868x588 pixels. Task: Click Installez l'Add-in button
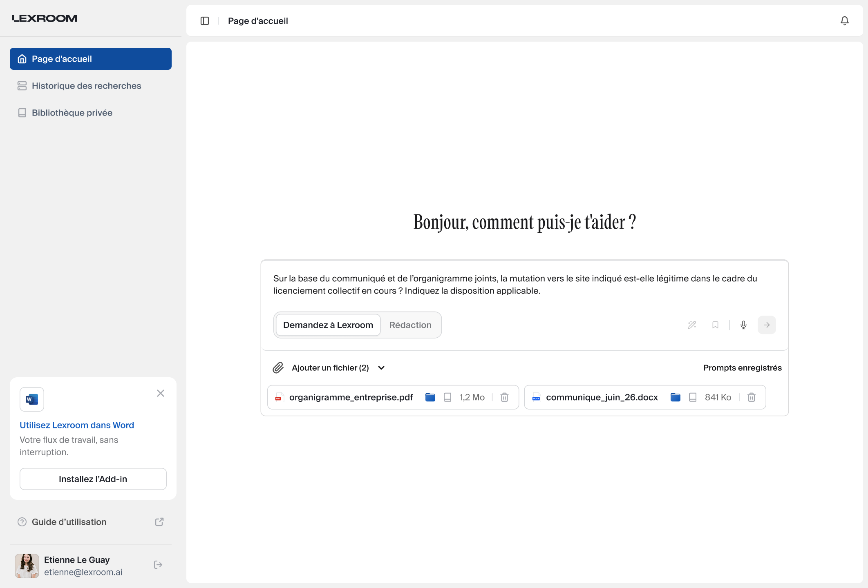tap(93, 479)
